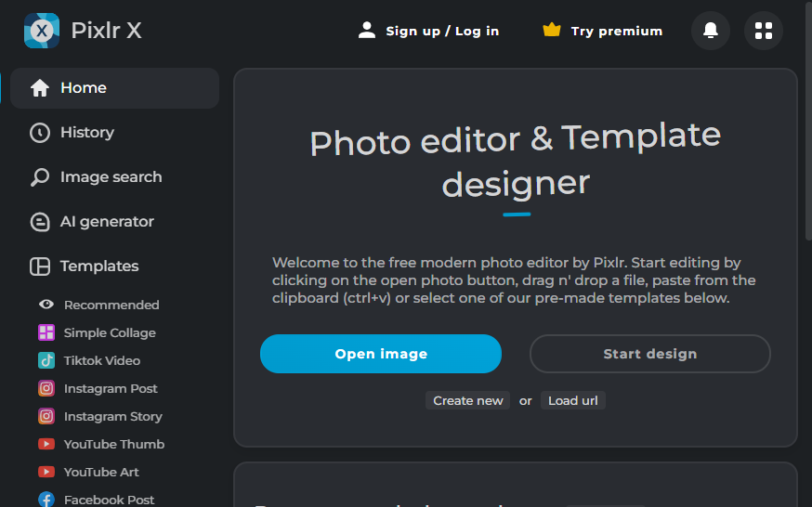This screenshot has width=812, height=507.
Task: Select AI generator in sidebar
Action: (107, 222)
